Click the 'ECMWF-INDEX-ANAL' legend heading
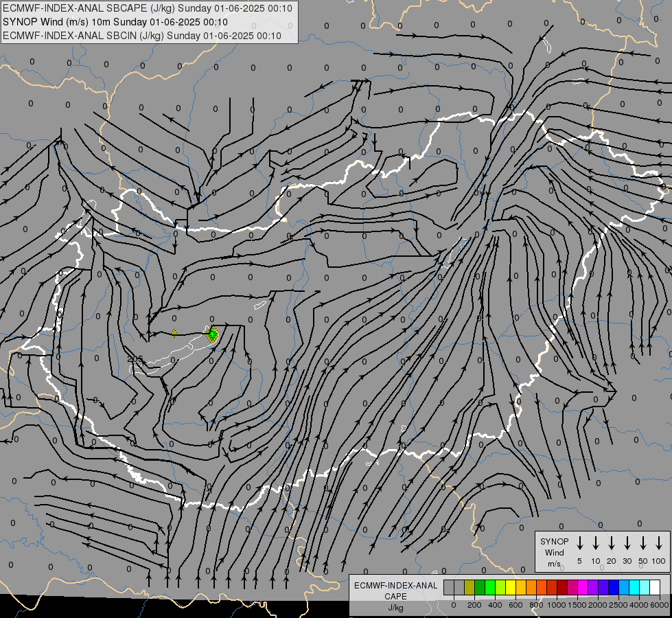Image resolution: width=672 pixels, height=618 pixels. point(395,586)
